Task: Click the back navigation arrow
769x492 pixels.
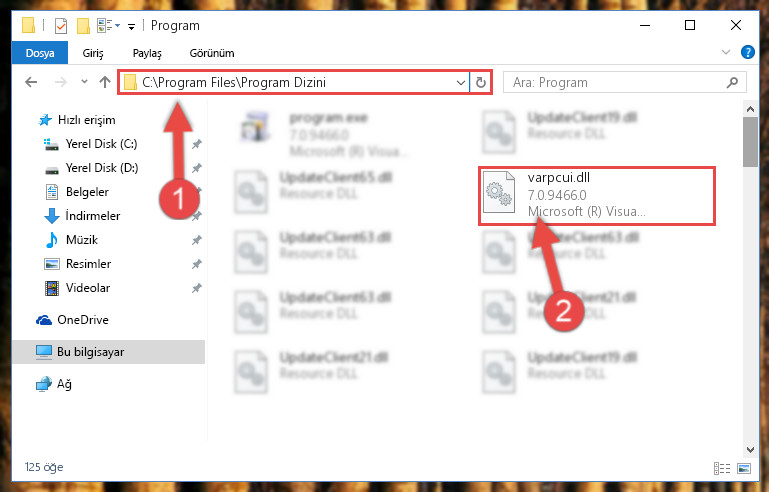Action: coord(31,82)
